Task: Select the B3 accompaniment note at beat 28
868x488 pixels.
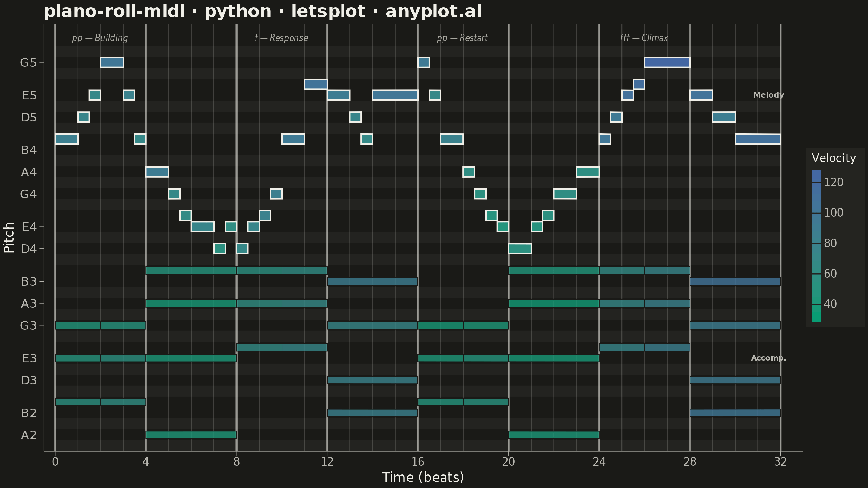Action: (735, 282)
